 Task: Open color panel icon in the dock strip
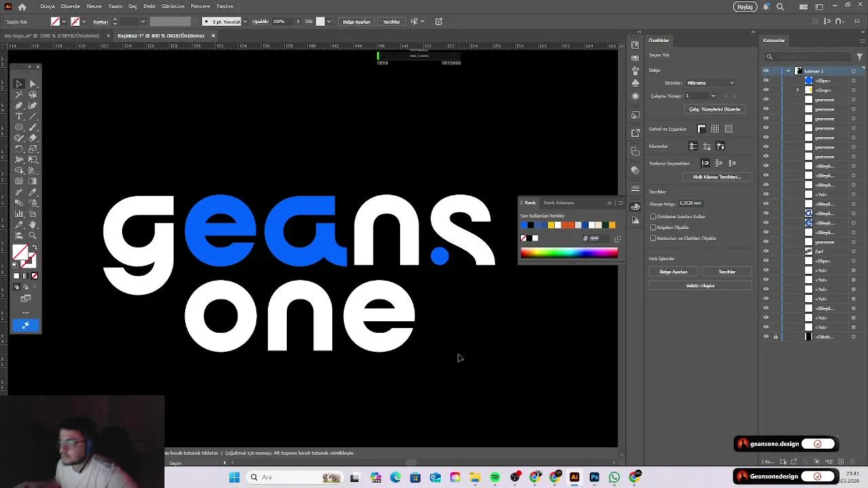click(635, 207)
